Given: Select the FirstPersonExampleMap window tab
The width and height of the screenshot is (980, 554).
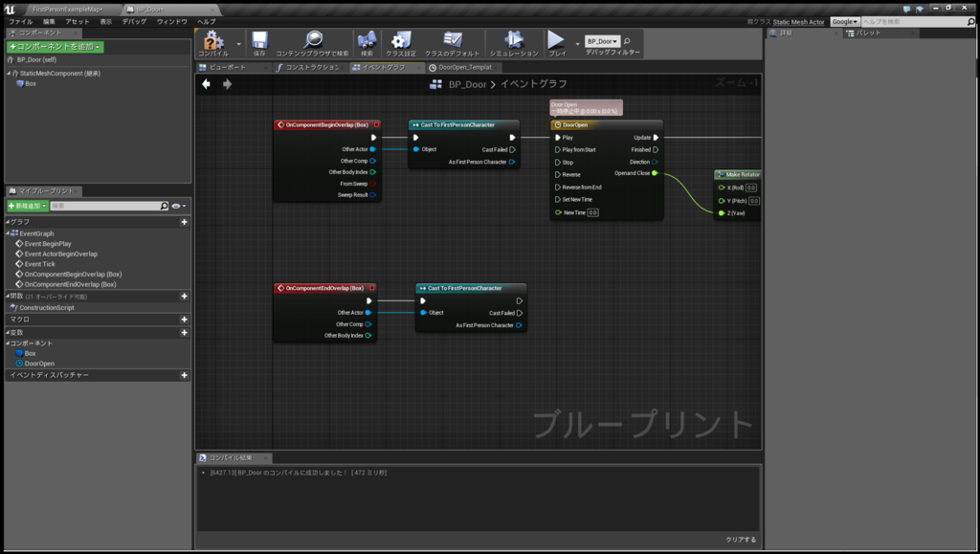Looking at the screenshot, I should click(x=68, y=10).
